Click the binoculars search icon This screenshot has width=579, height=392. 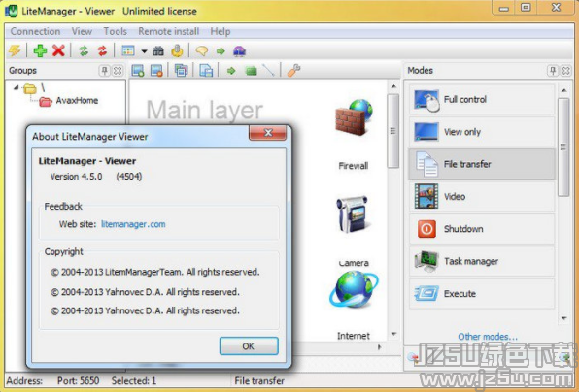point(158,50)
